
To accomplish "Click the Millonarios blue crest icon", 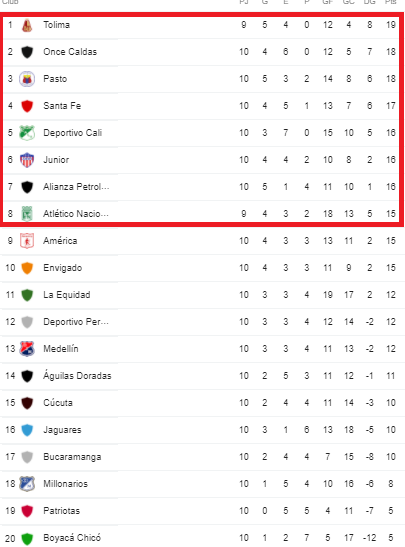I will click(x=27, y=484).
